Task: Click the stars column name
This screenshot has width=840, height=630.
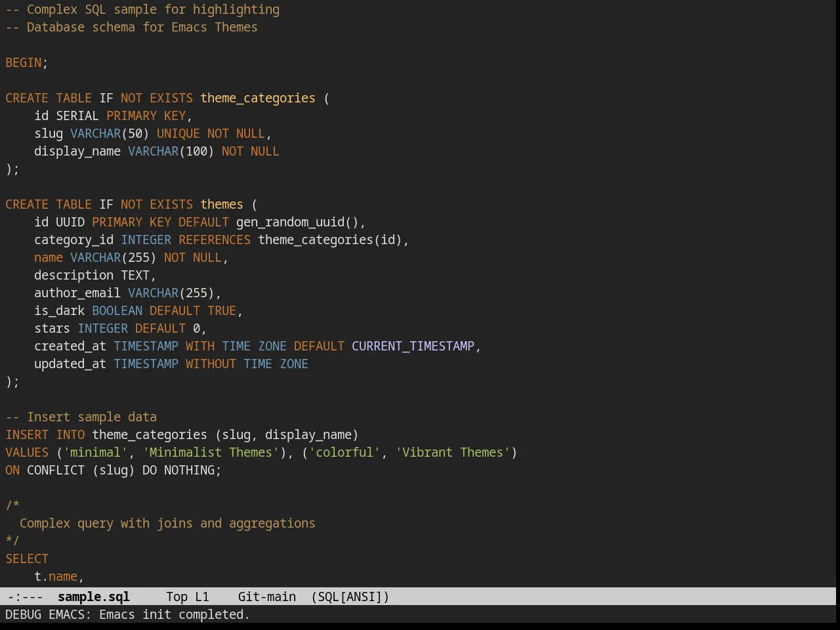Action: pos(52,328)
